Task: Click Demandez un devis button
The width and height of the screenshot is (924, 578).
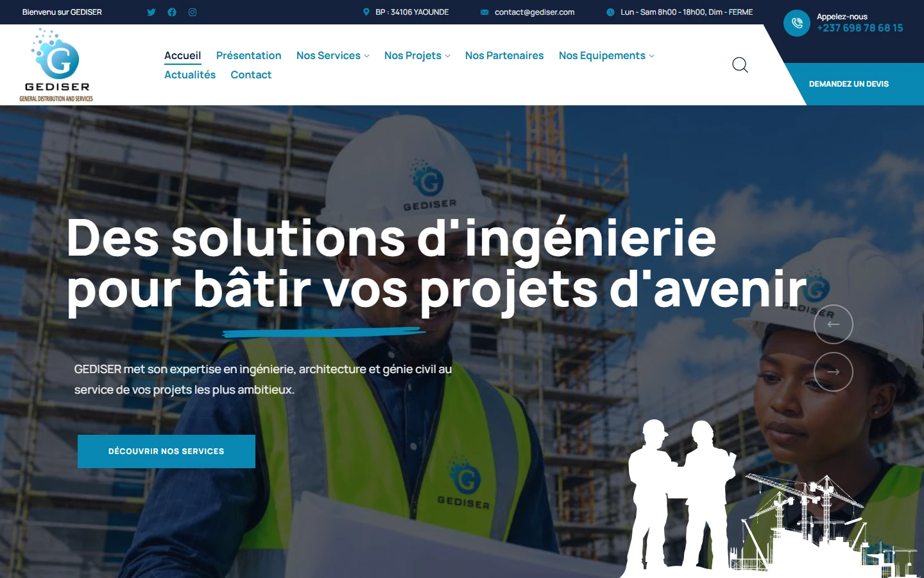Action: pyautogui.click(x=849, y=84)
